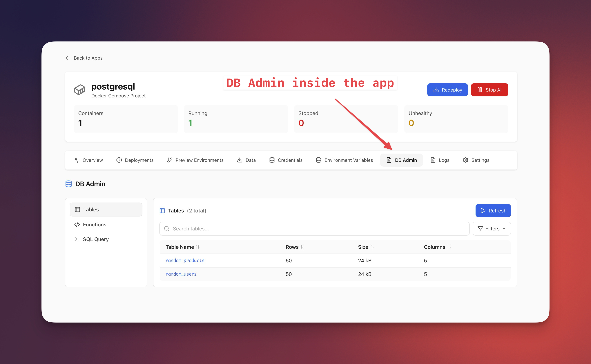Sort by Table Name column arrows
This screenshot has width=591, height=364.
coord(198,247)
